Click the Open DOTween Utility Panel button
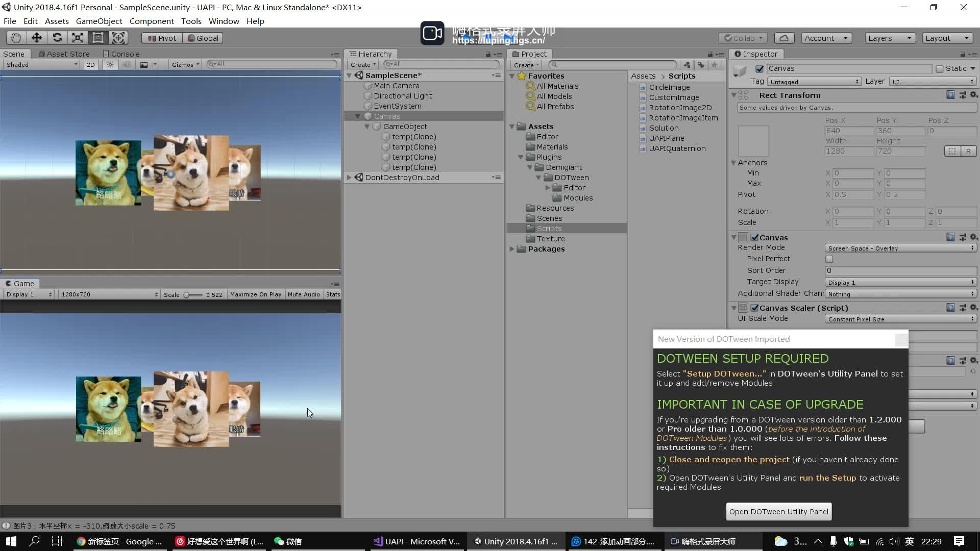 [778, 511]
